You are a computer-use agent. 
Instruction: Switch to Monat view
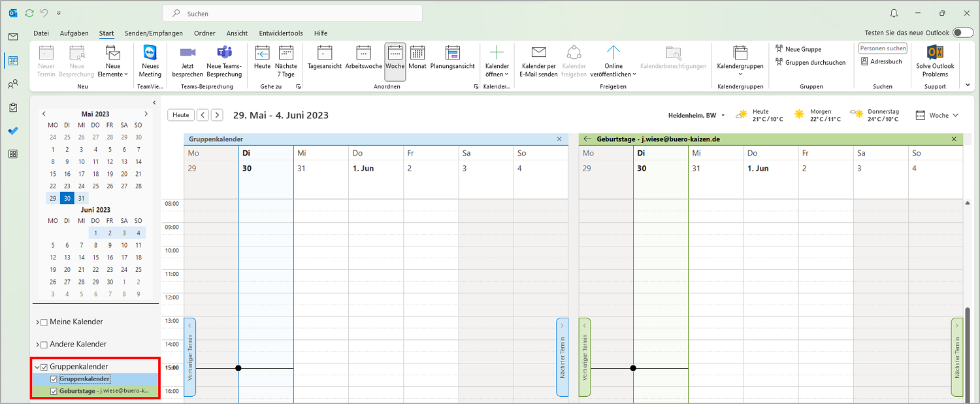coord(417,58)
